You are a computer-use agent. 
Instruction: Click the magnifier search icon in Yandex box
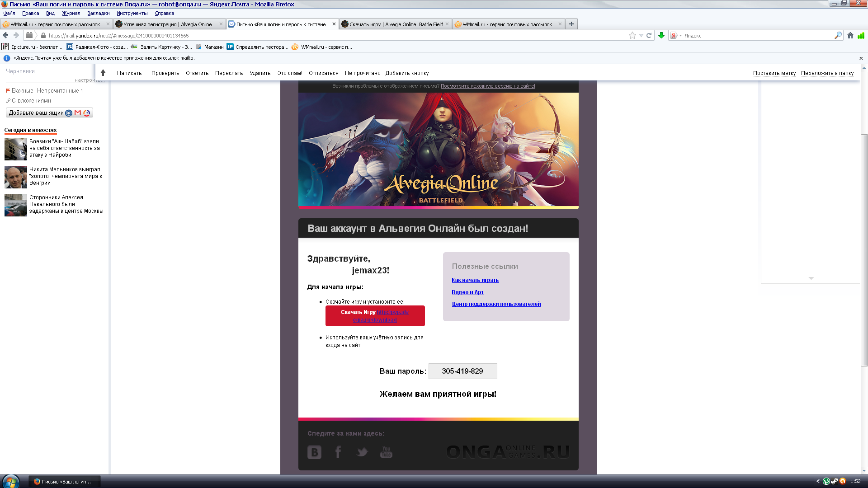838,35
